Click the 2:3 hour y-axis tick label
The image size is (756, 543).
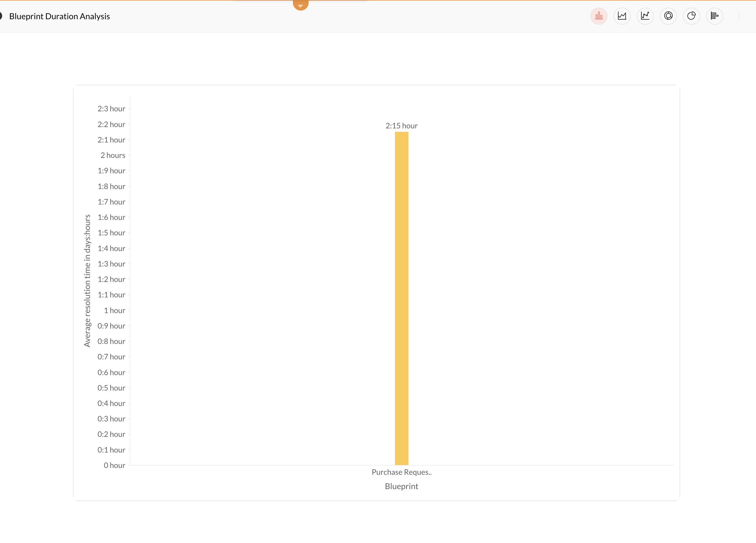coord(111,109)
